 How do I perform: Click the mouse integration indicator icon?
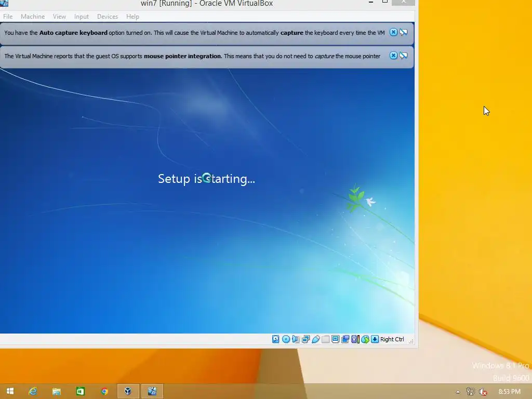pos(365,339)
